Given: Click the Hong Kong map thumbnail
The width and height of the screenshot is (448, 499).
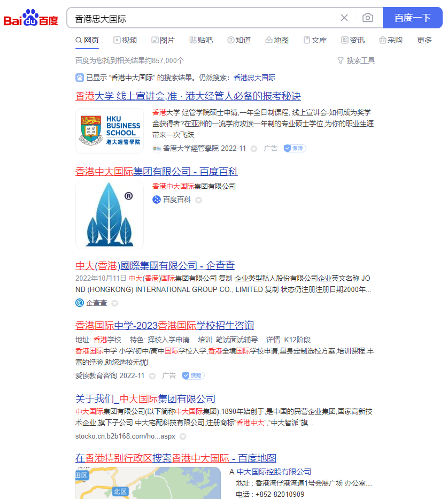Looking at the screenshot, I should [x=148, y=483].
